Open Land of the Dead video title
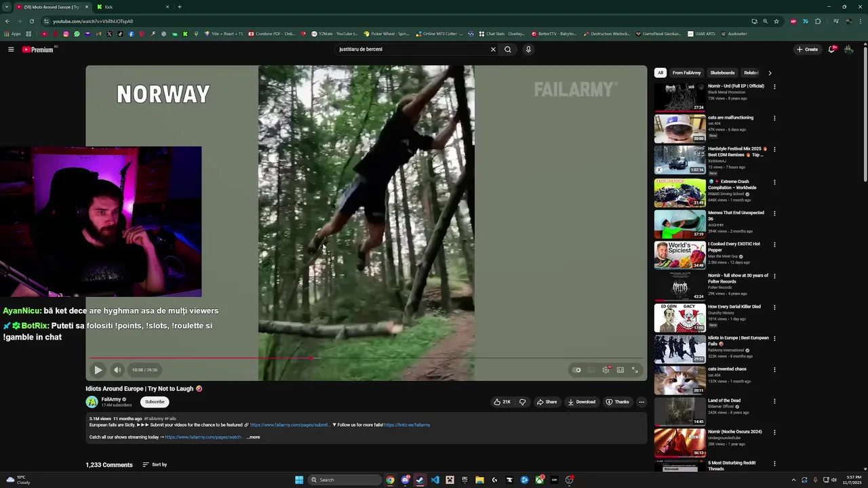This screenshot has height=488, width=868. pyautogui.click(x=724, y=401)
